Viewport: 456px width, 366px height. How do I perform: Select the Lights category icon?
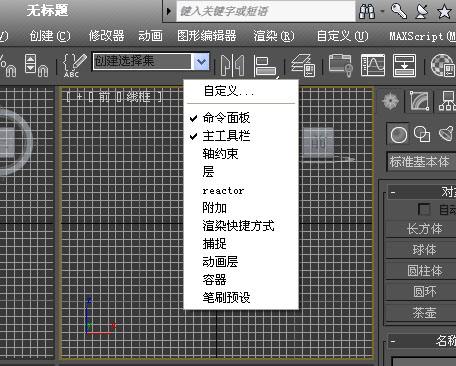[447, 134]
